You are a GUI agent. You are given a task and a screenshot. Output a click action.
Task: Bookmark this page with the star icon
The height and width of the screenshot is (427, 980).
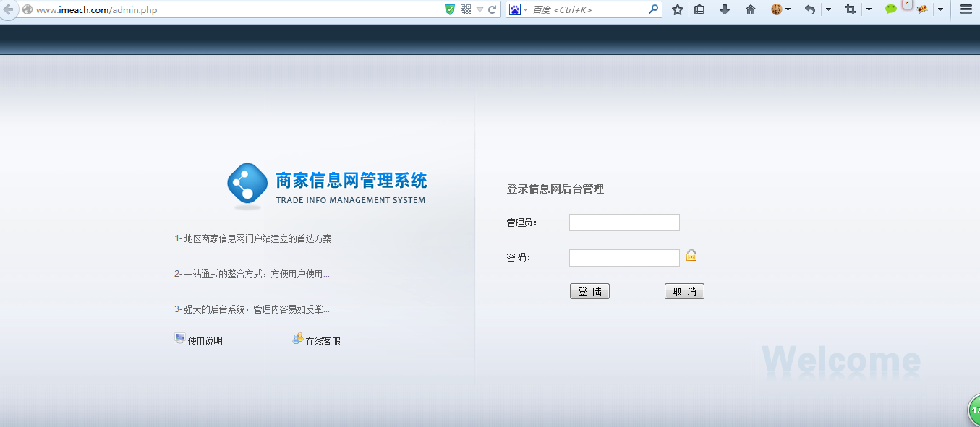[678, 9]
